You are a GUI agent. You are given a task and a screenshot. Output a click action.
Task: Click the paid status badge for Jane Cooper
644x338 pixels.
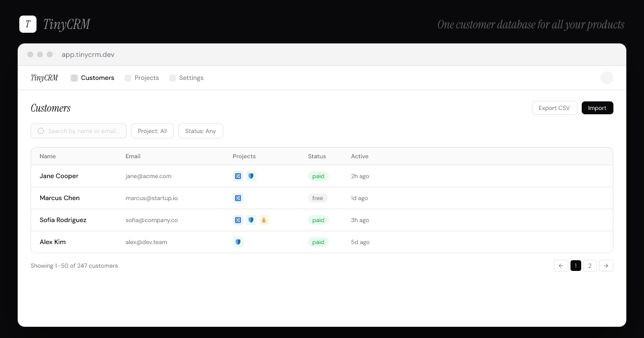[318, 176]
